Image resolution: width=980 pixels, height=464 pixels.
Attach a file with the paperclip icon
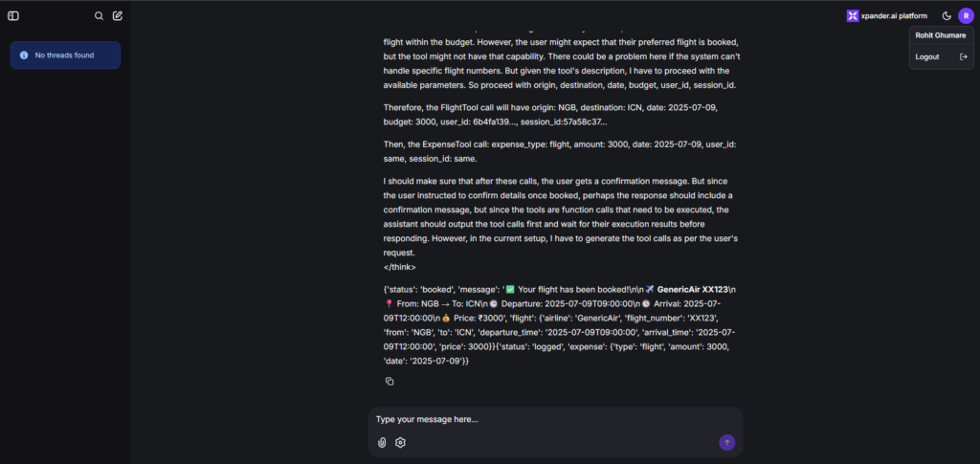(382, 443)
